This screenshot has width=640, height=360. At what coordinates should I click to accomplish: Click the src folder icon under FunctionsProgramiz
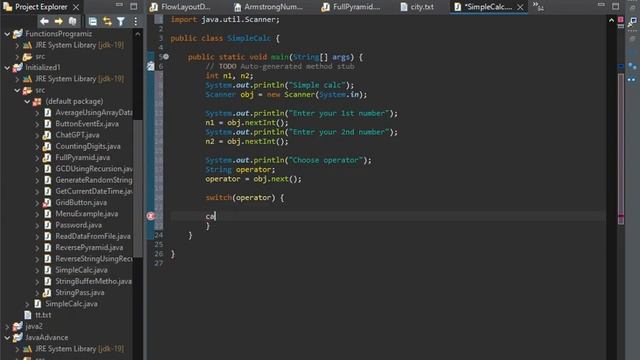click(x=27, y=56)
